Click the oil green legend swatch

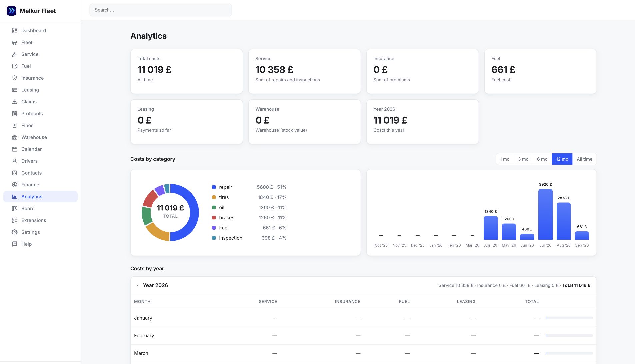pos(214,208)
